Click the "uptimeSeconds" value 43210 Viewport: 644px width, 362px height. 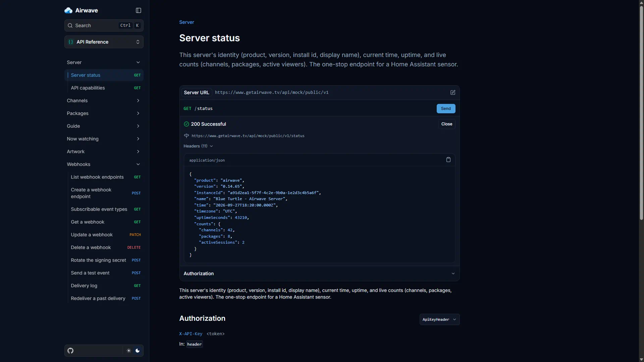tap(241, 218)
